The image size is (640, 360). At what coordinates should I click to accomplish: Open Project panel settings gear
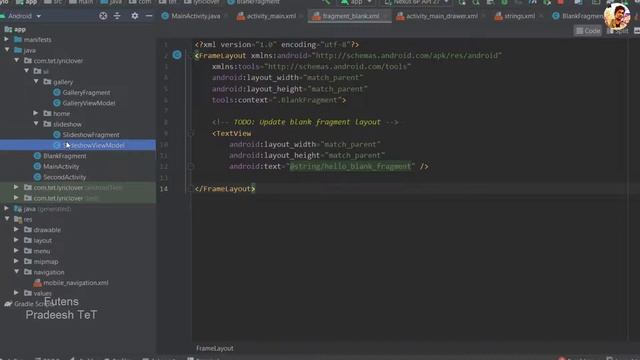point(135,16)
